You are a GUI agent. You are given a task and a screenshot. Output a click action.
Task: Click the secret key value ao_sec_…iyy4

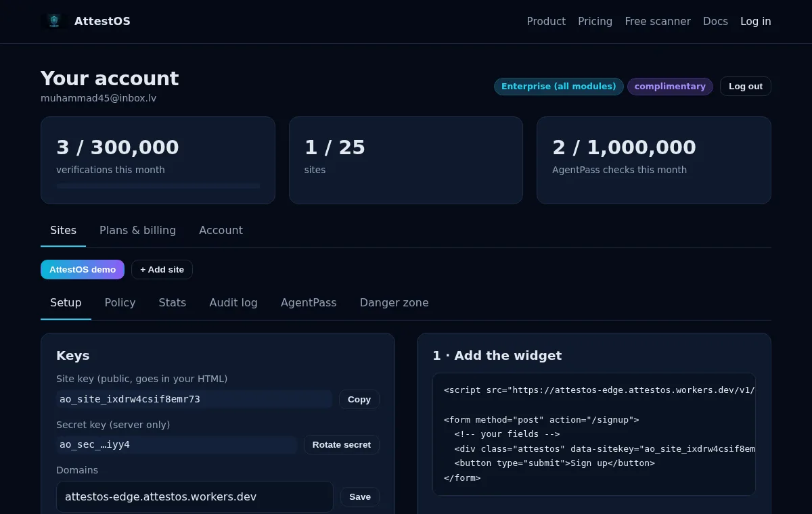177,444
